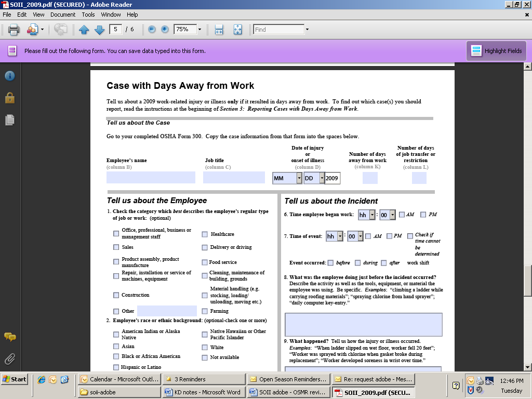Click the Print icon in toolbar

[14, 30]
